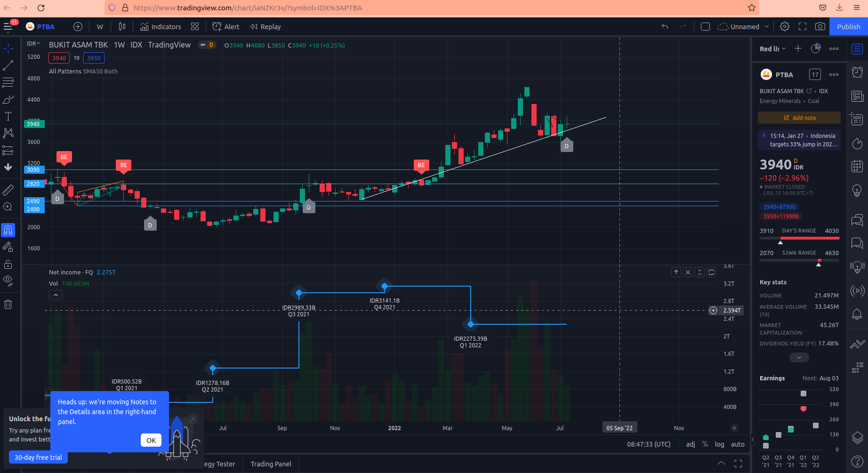Take a chart snapshot

(x=820, y=27)
